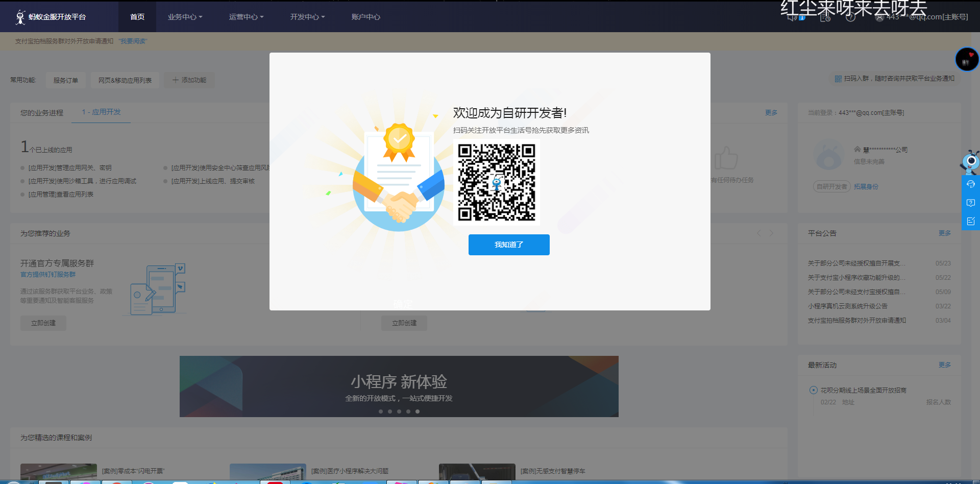Click the house icon beside company name
The image size is (980, 484).
857,150
